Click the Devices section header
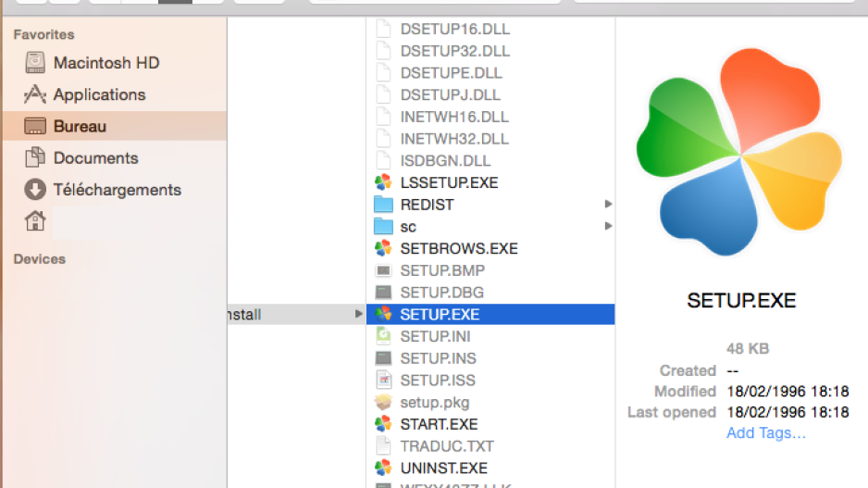The height and width of the screenshot is (488, 868). point(39,258)
